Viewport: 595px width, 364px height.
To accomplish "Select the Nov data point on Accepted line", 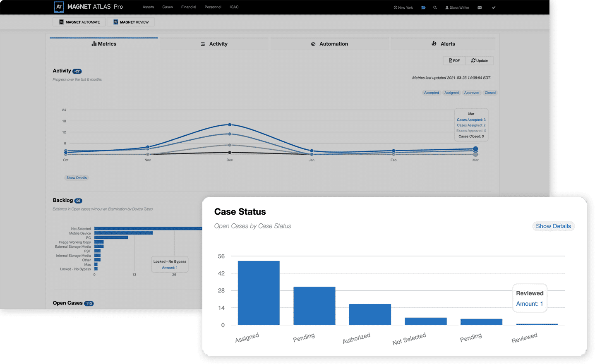I will [x=148, y=147].
